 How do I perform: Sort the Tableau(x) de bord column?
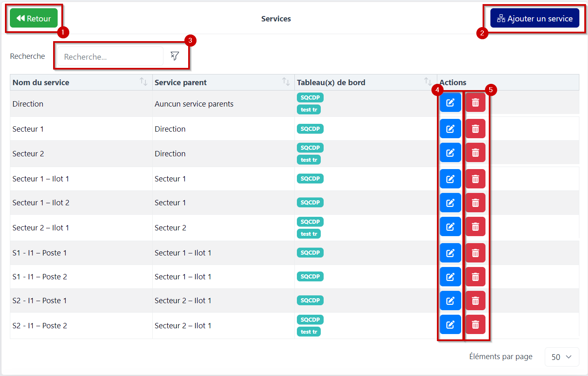429,82
